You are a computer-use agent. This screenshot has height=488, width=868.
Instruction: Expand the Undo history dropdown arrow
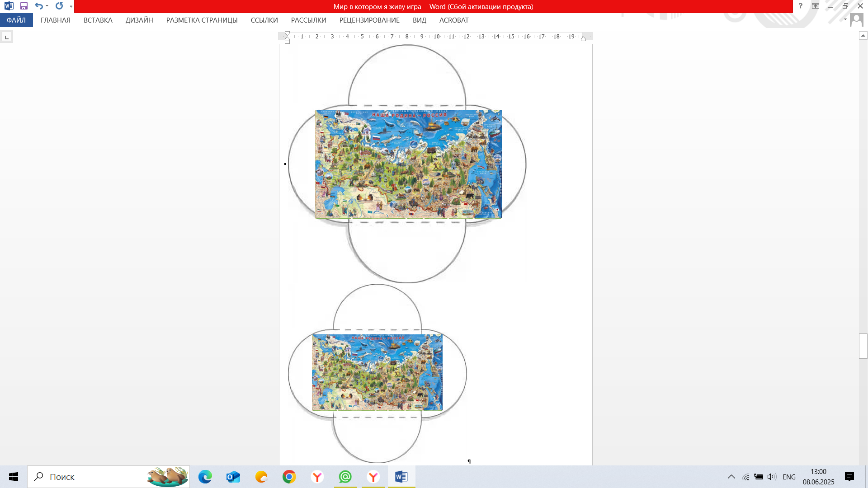pos(47,6)
